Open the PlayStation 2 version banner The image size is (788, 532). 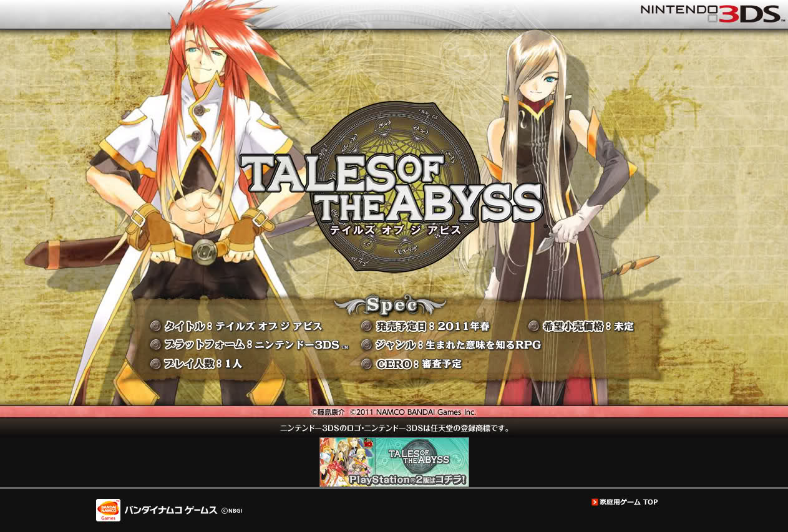pyautogui.click(x=394, y=462)
